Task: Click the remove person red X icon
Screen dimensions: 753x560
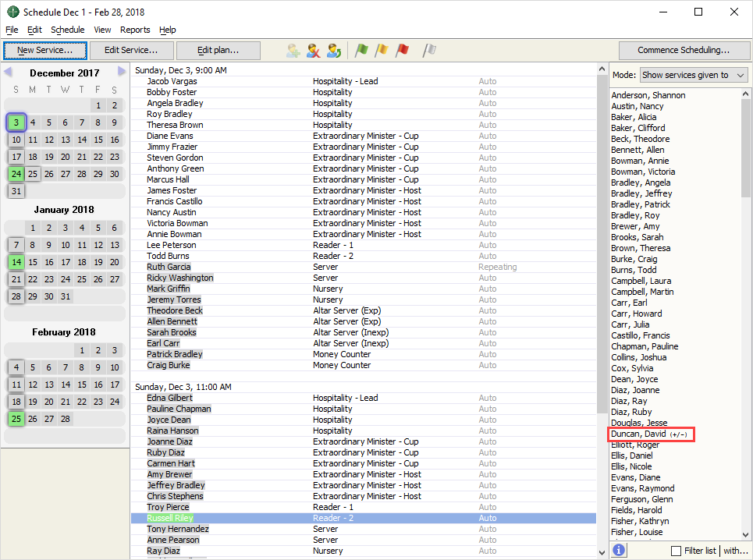Action: point(314,51)
